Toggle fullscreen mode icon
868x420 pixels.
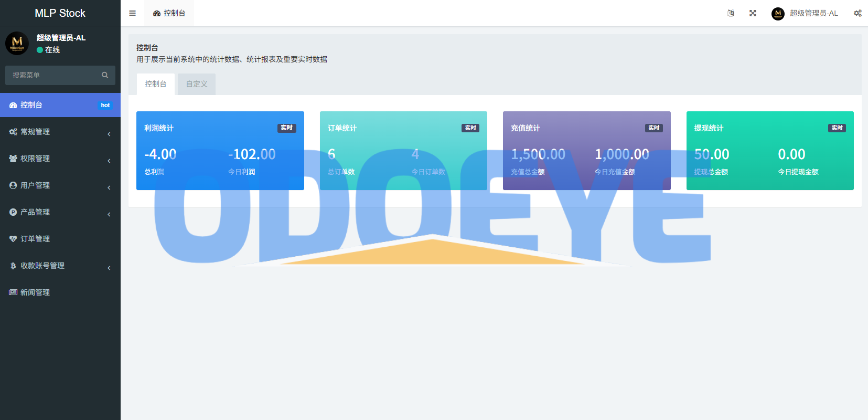pyautogui.click(x=753, y=13)
